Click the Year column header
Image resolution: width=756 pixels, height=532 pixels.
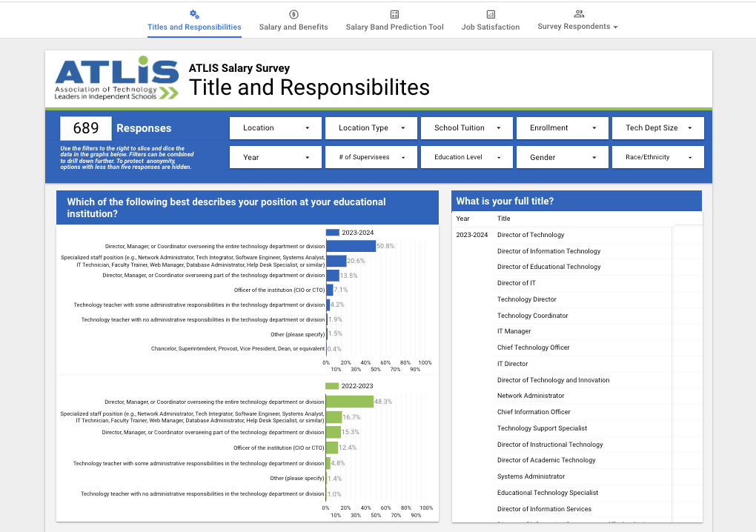click(462, 219)
